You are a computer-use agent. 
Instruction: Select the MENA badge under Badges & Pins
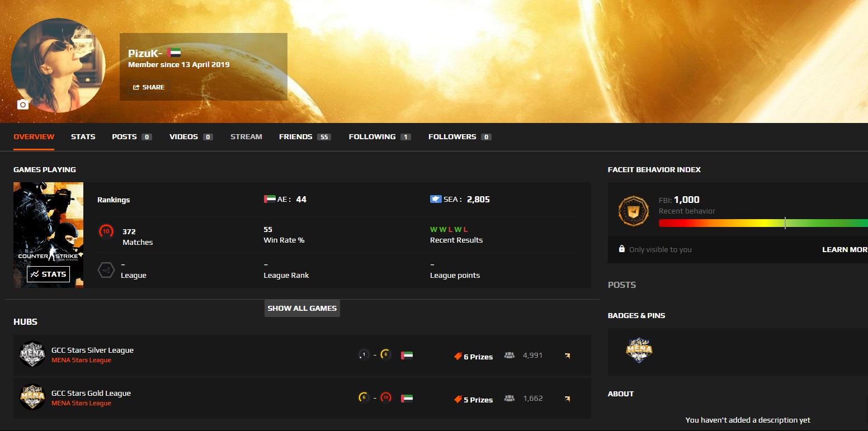click(639, 351)
